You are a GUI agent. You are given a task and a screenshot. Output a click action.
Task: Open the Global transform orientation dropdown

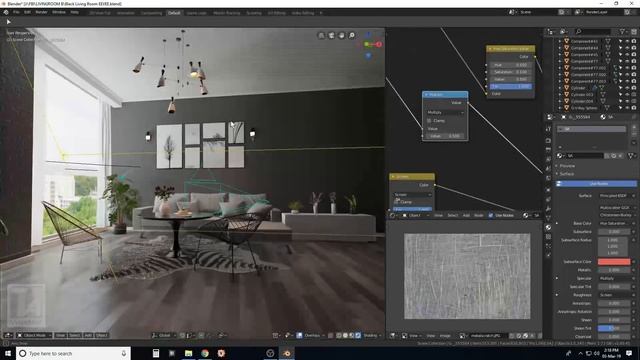164,336
